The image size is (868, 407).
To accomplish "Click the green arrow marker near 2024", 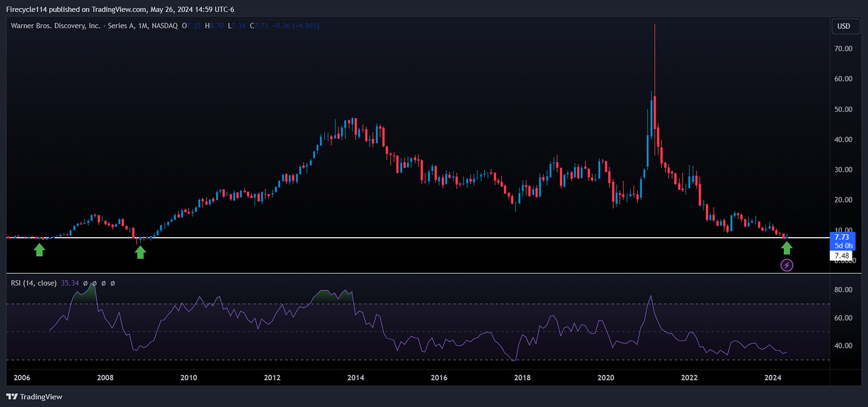I will [x=787, y=247].
